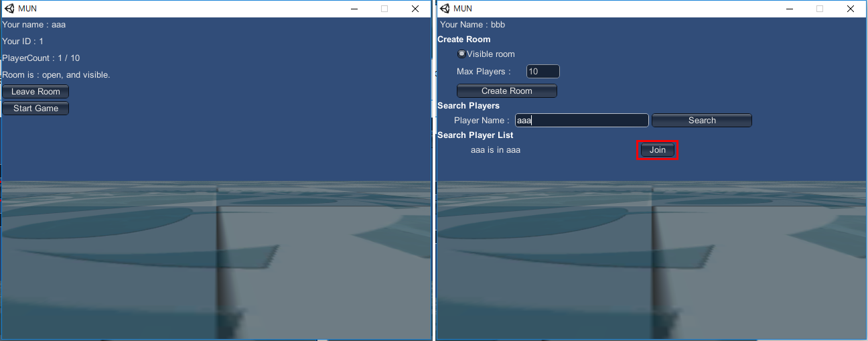Select 'Your Name : bbb' text in right window
868x341 pixels.
[x=472, y=25]
